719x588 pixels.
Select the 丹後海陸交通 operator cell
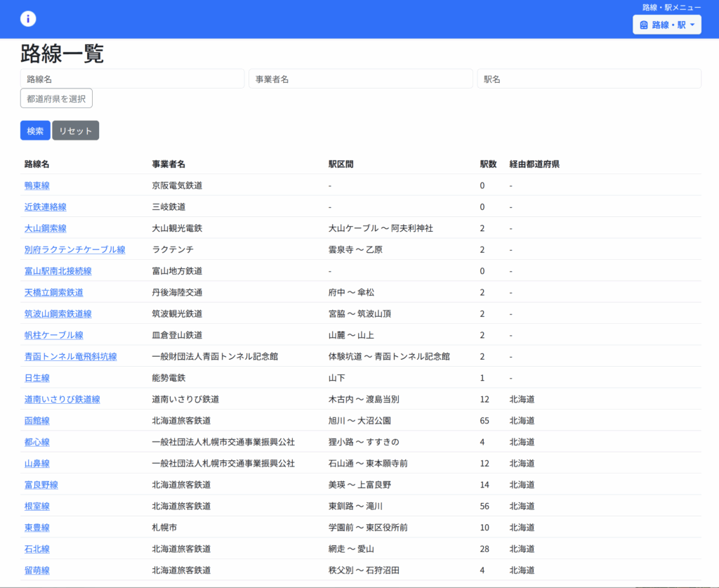tap(177, 293)
